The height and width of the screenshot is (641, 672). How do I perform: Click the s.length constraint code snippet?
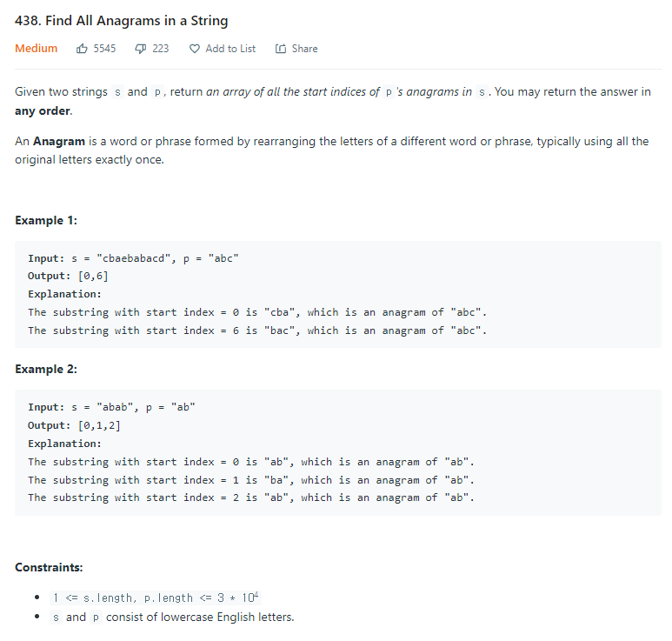click(156, 598)
